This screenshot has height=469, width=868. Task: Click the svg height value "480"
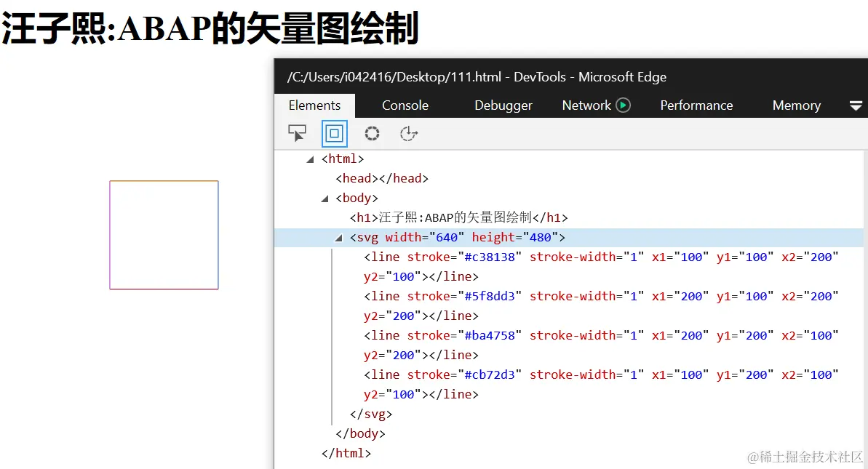click(541, 237)
